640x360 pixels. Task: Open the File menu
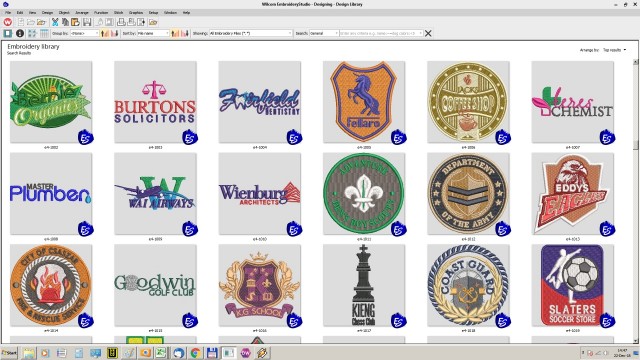8,13
